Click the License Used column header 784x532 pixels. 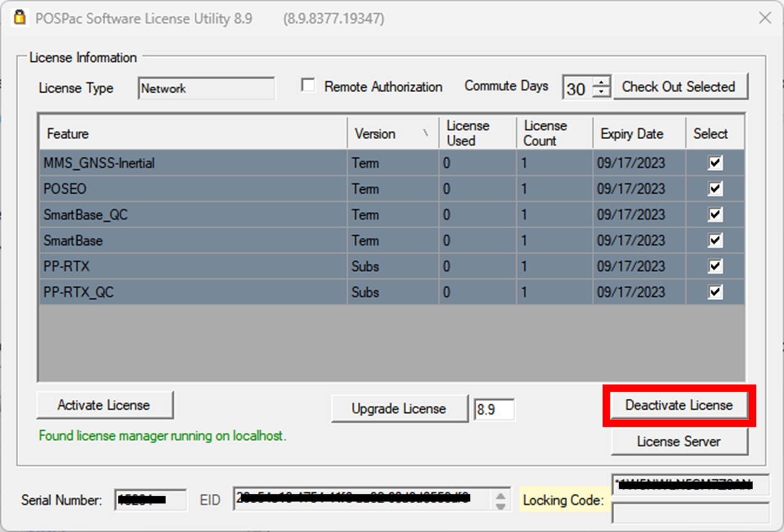click(478, 133)
